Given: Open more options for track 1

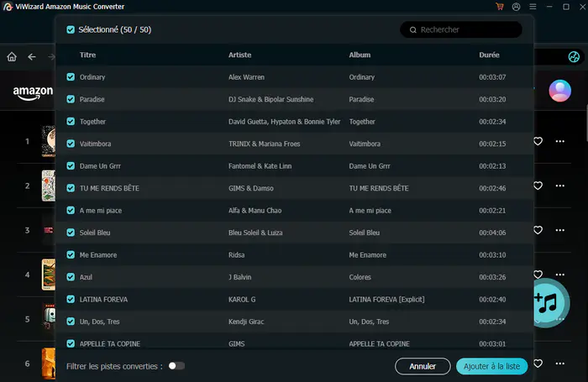Looking at the screenshot, I should pos(560,141).
